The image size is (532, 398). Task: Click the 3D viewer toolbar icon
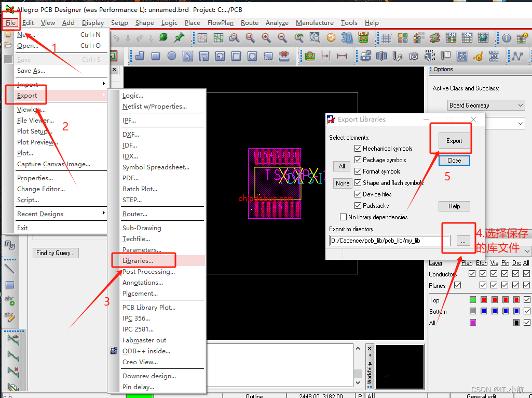347,38
